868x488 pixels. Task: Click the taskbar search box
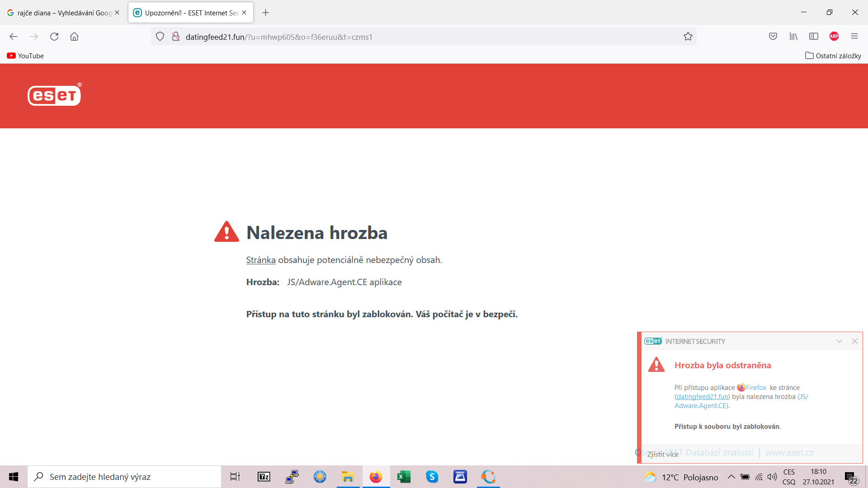coord(124,477)
